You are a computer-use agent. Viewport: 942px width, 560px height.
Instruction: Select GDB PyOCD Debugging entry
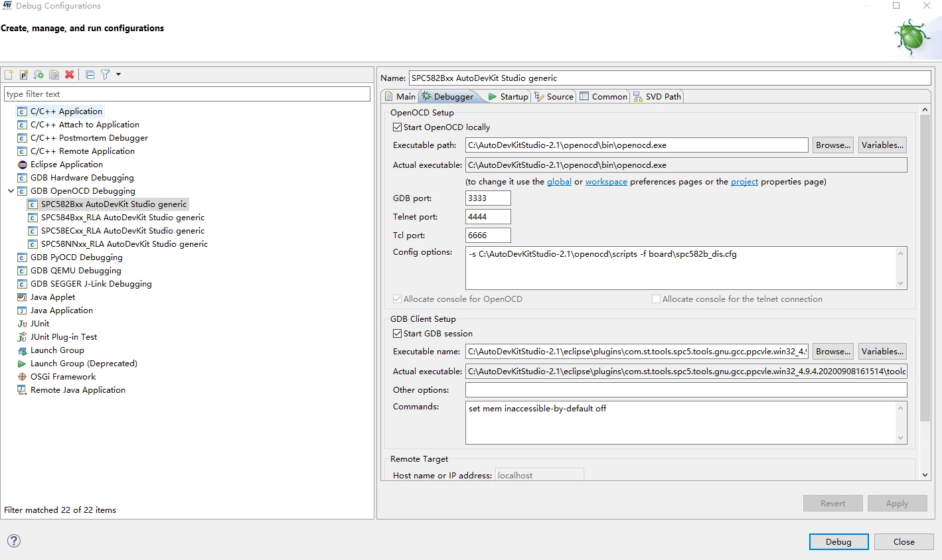76,257
